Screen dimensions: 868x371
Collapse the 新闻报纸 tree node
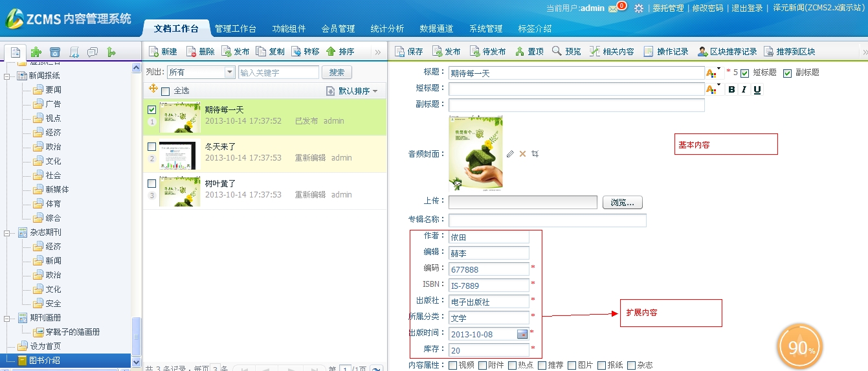(x=8, y=76)
